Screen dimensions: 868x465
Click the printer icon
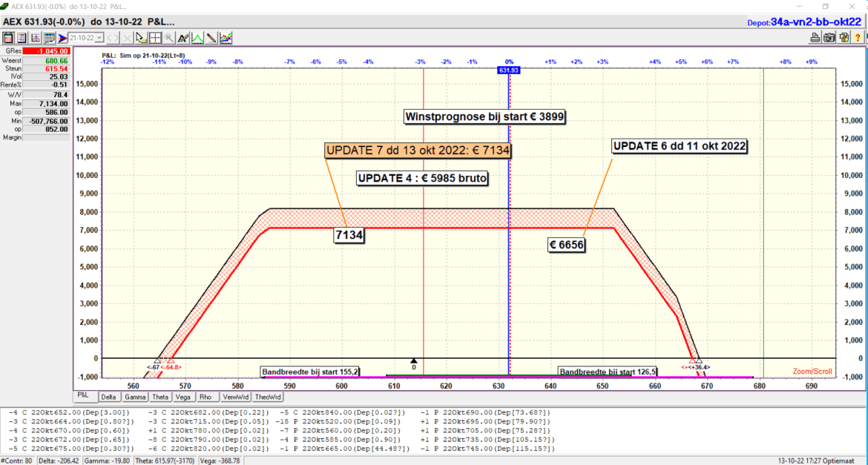point(815,39)
